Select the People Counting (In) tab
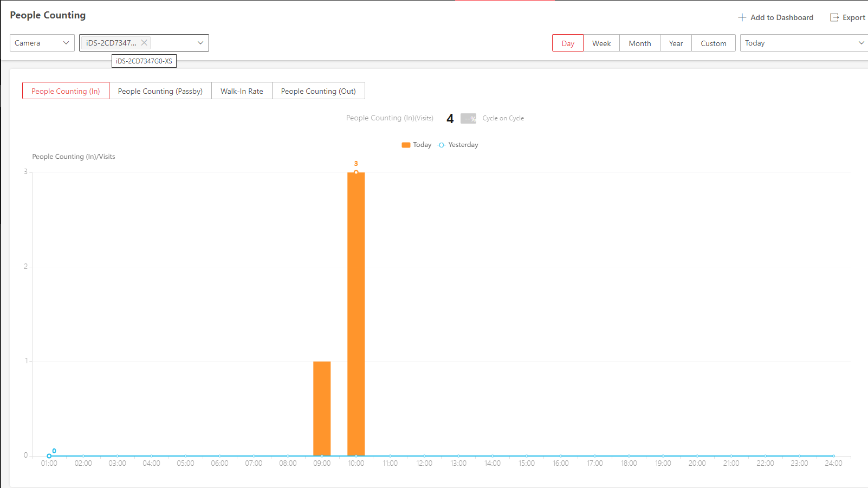This screenshot has height=488, width=868. (x=66, y=91)
